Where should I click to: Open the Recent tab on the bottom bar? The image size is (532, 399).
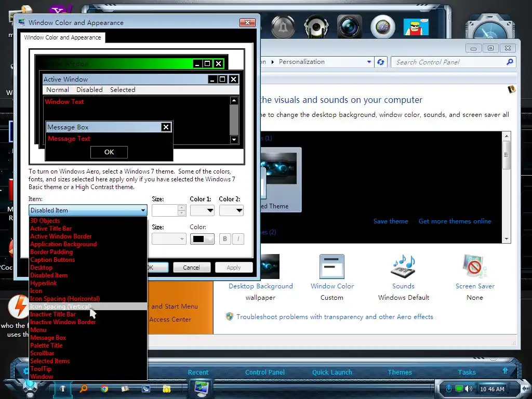pos(198,372)
